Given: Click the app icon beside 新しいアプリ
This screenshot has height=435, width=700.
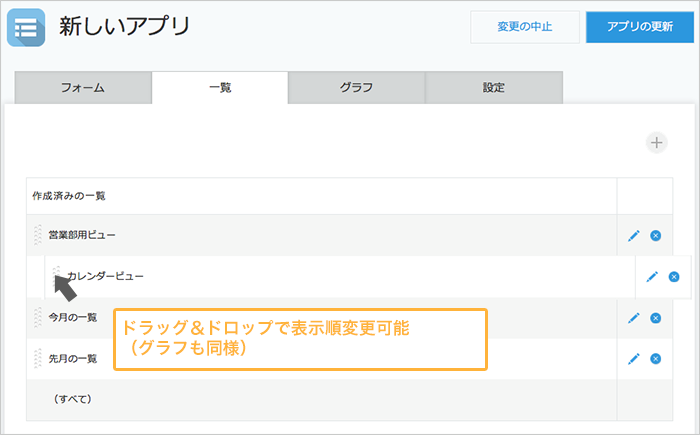Looking at the screenshot, I should tap(26, 27).
